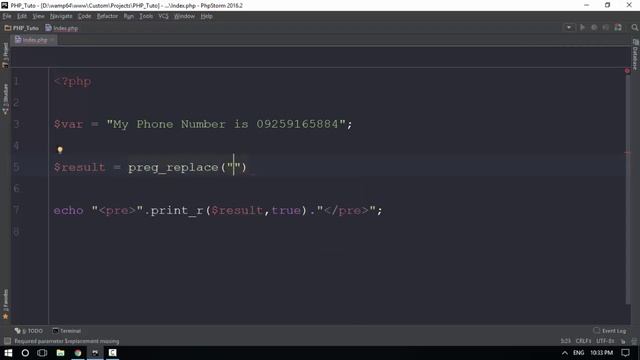The height and width of the screenshot is (360, 640).
Task: Open the Navigate menu
Action: [61, 16]
